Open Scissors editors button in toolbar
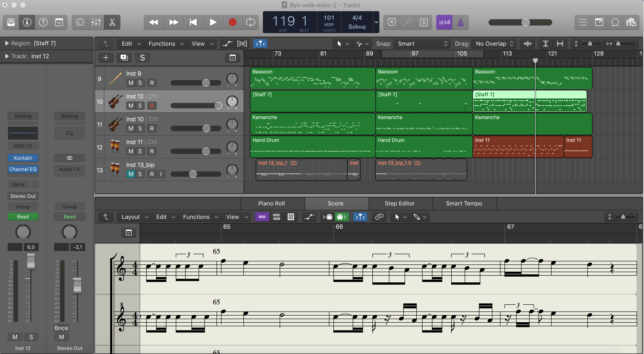 coord(112,22)
